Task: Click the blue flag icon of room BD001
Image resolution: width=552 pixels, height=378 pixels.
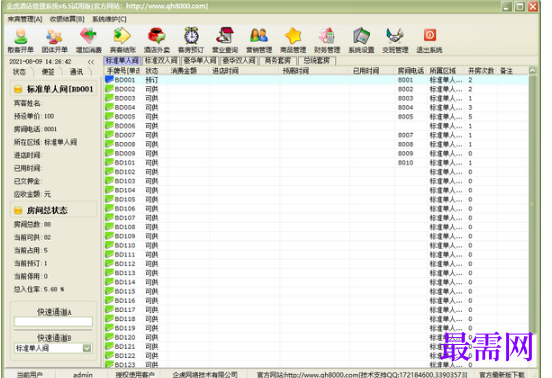Action: click(x=109, y=80)
